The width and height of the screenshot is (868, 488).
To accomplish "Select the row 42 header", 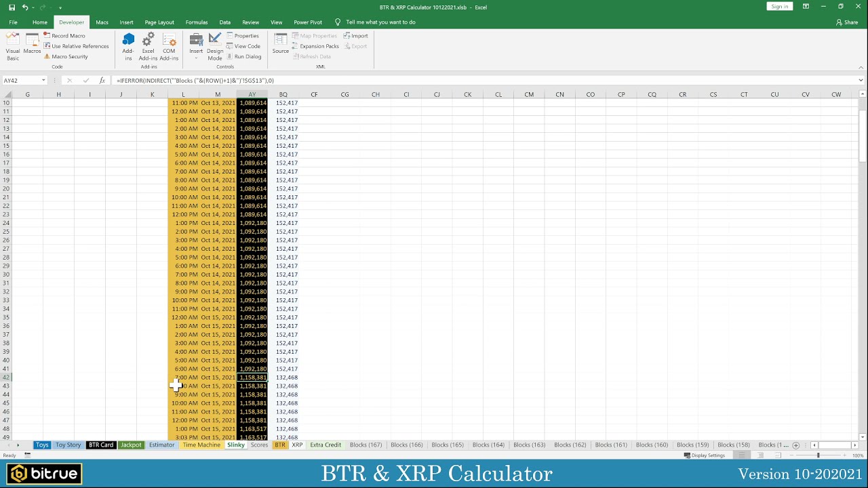I will point(6,378).
